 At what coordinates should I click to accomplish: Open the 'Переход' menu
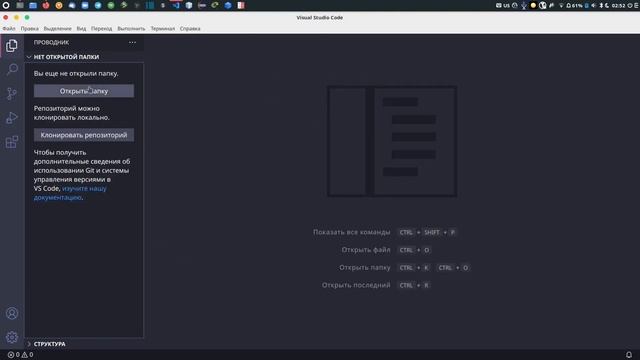[x=101, y=29]
